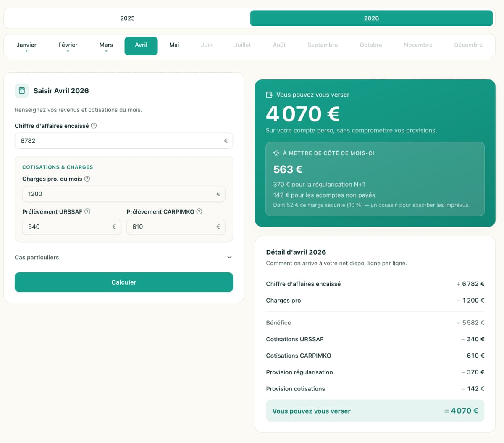Click the Provision cotisations detail row

(x=375, y=389)
